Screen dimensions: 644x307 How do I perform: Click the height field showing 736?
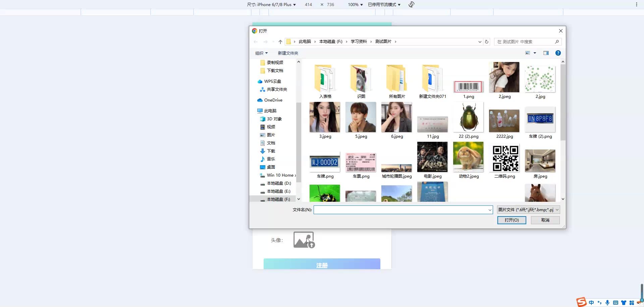[x=331, y=5]
